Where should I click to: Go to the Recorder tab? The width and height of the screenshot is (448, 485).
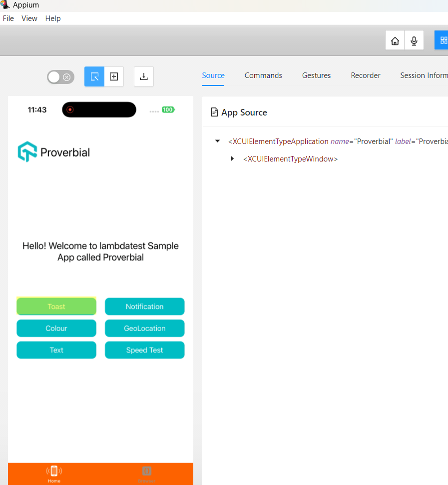(366, 75)
